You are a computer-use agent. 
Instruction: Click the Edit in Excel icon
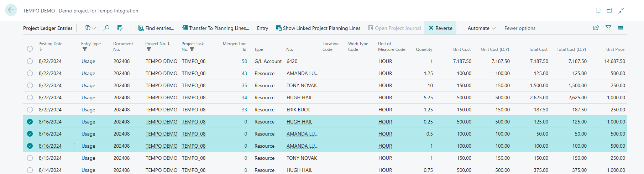tap(120, 28)
